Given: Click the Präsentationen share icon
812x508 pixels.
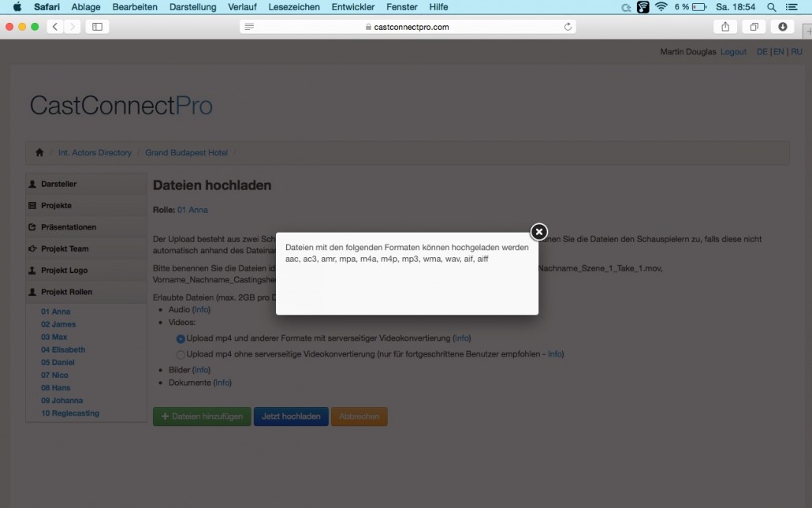Looking at the screenshot, I should [x=32, y=227].
